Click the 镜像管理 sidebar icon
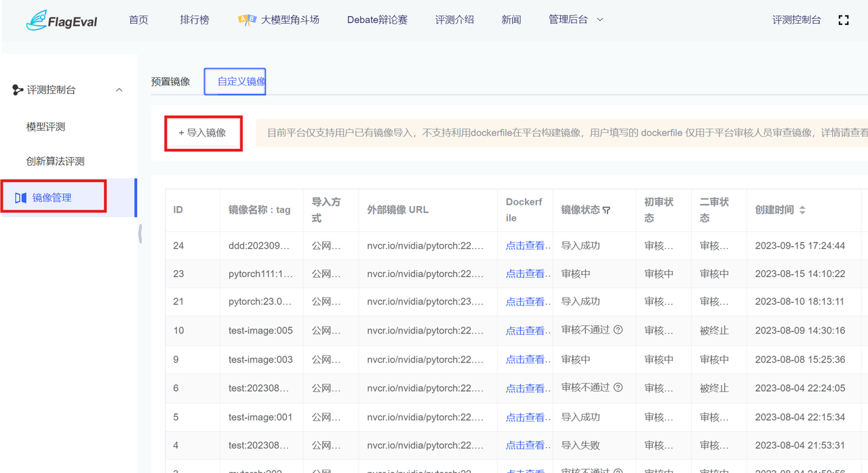The image size is (868, 473). (20, 198)
